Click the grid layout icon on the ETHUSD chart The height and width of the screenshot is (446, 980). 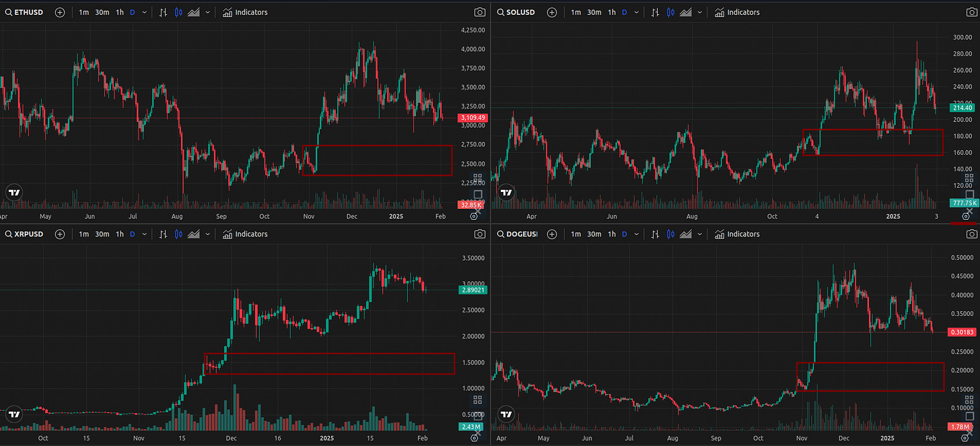tap(477, 179)
